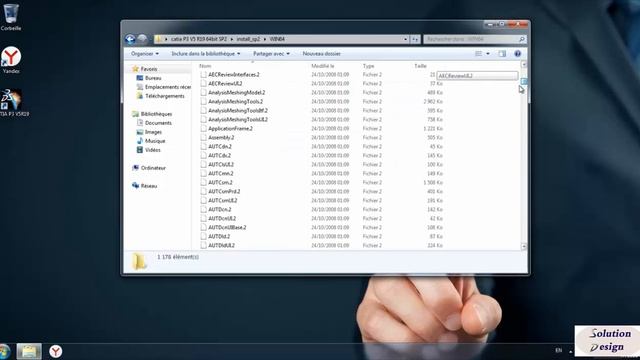Click the file icon of Assembly.2
The image size is (640, 360).
click(203, 138)
